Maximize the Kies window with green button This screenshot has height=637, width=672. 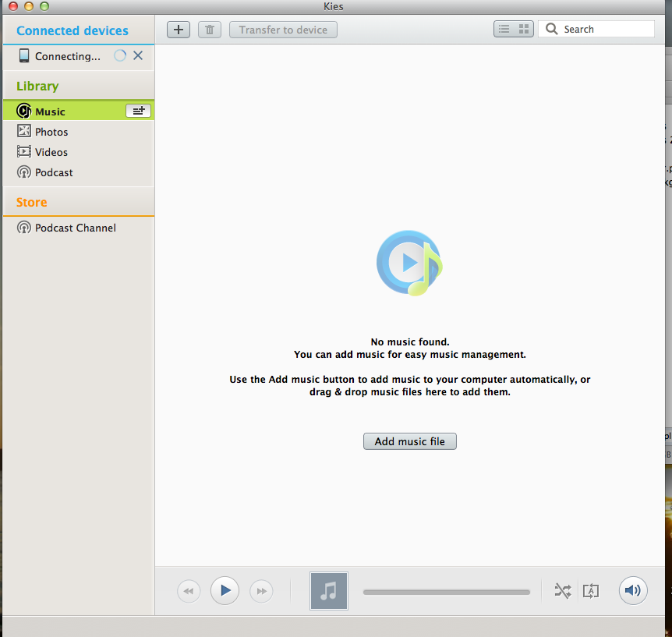click(x=44, y=6)
